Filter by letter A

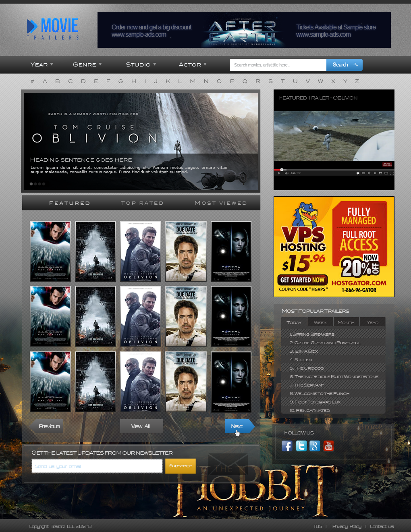point(45,81)
